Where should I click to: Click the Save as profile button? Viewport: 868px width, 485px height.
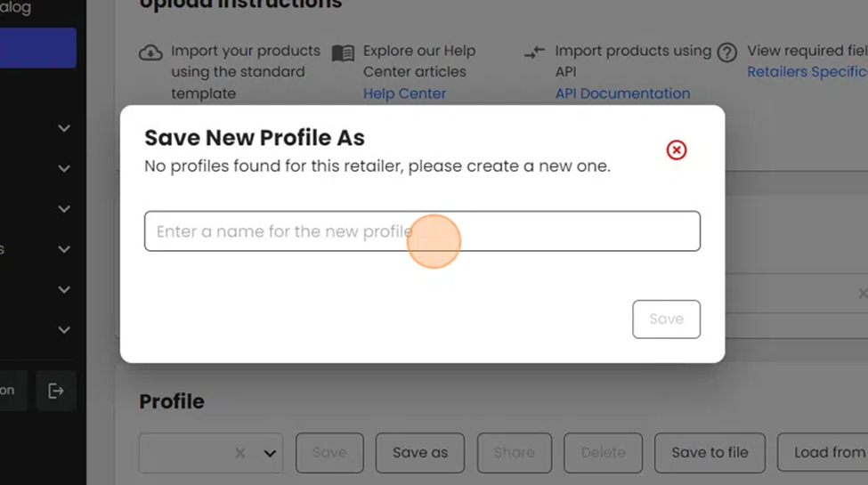coord(420,453)
